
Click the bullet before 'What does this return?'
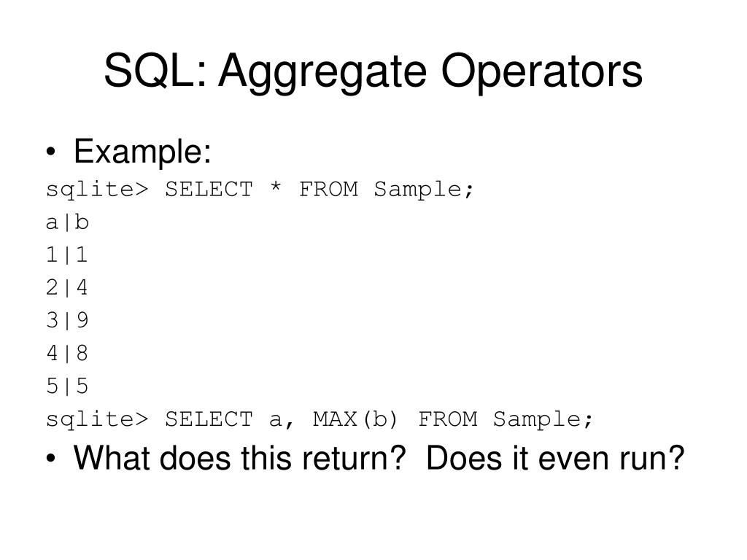coord(51,459)
